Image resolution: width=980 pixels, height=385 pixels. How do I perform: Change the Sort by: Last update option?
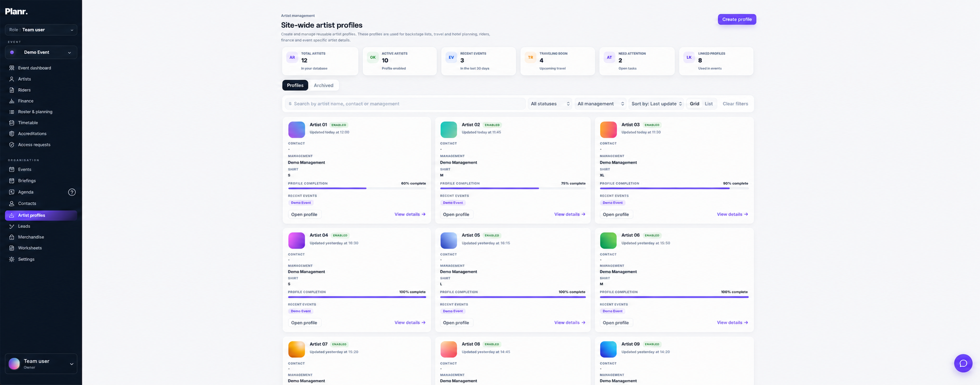click(656, 104)
